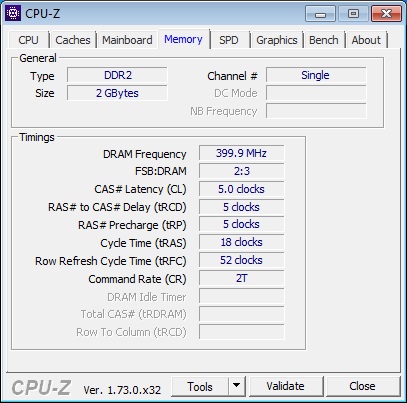This screenshot has height=403, width=407.
Task: Select the Command Rate value 2T
Action: (x=241, y=278)
